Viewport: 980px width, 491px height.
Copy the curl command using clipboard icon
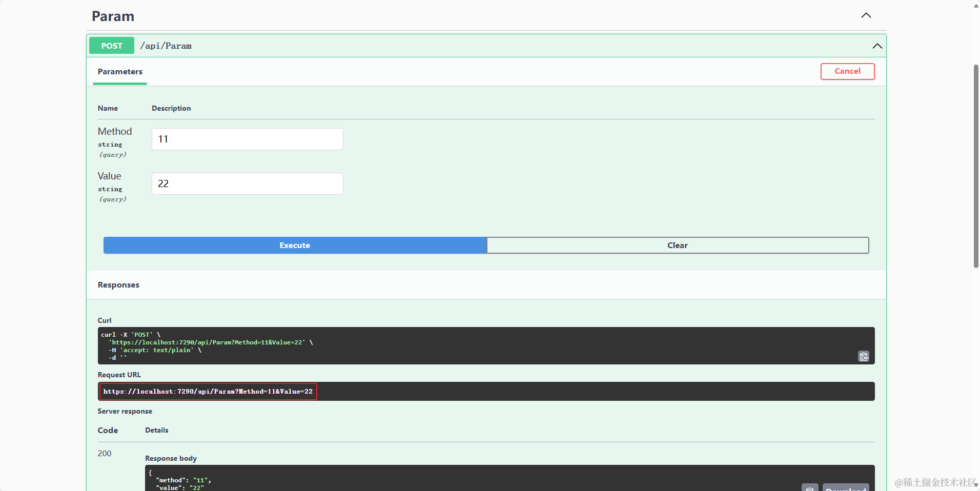pos(863,356)
